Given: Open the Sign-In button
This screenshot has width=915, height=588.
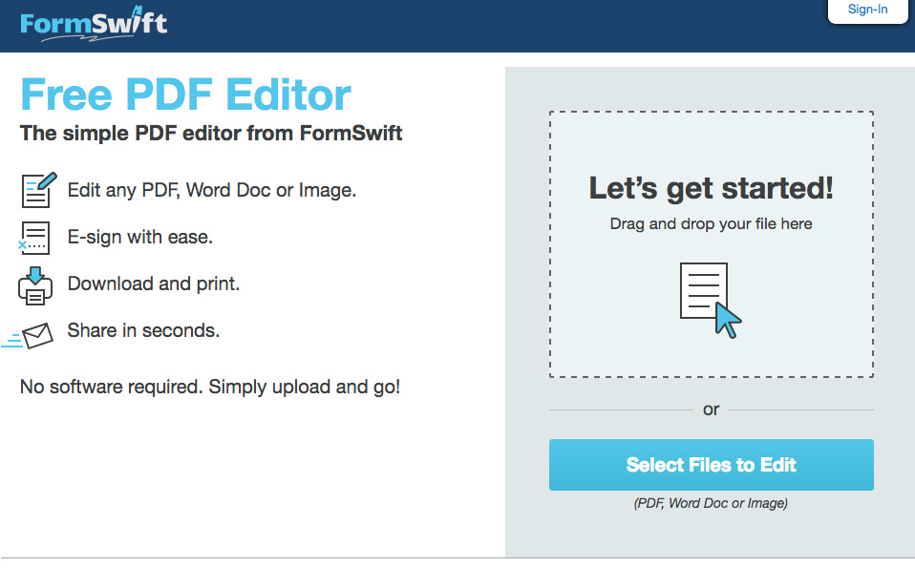Looking at the screenshot, I should point(868,10).
